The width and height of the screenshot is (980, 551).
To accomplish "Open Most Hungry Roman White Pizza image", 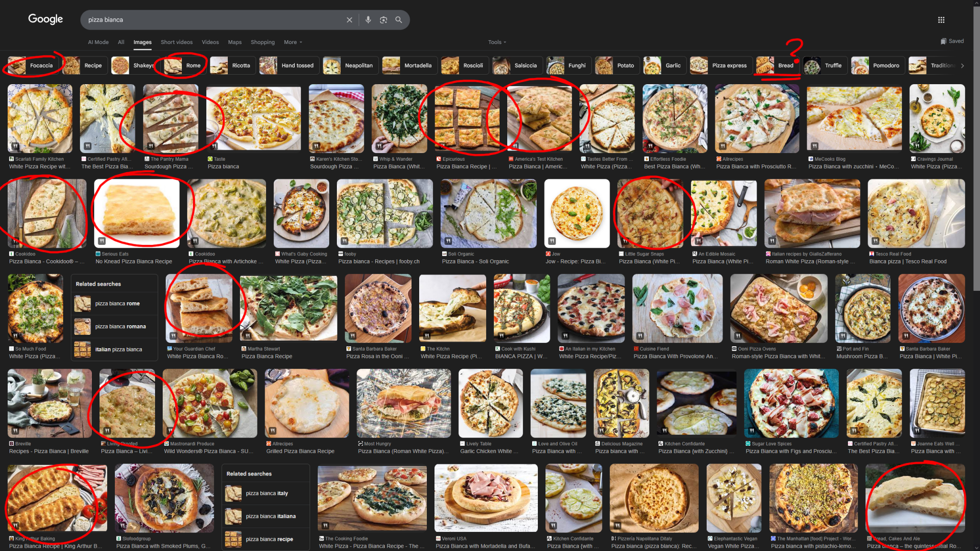I will pos(403,403).
